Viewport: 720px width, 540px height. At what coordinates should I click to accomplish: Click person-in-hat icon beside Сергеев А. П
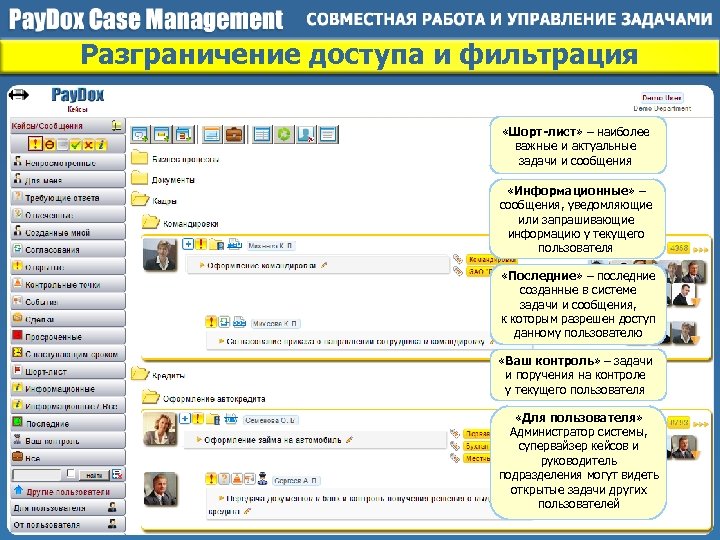(262, 479)
